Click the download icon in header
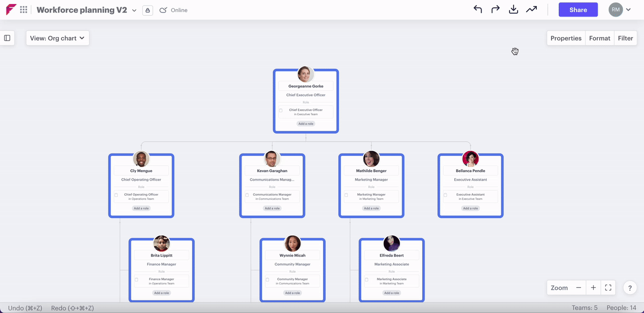The width and height of the screenshot is (644, 313). point(513,10)
